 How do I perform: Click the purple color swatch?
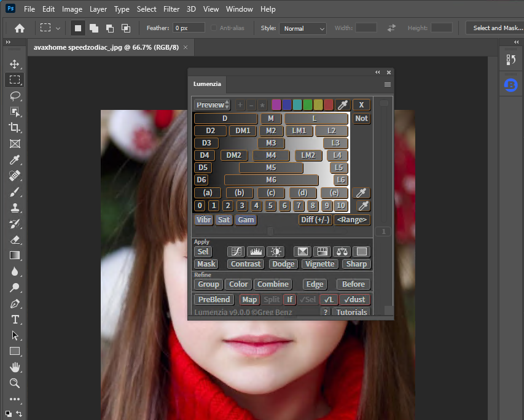pos(275,104)
